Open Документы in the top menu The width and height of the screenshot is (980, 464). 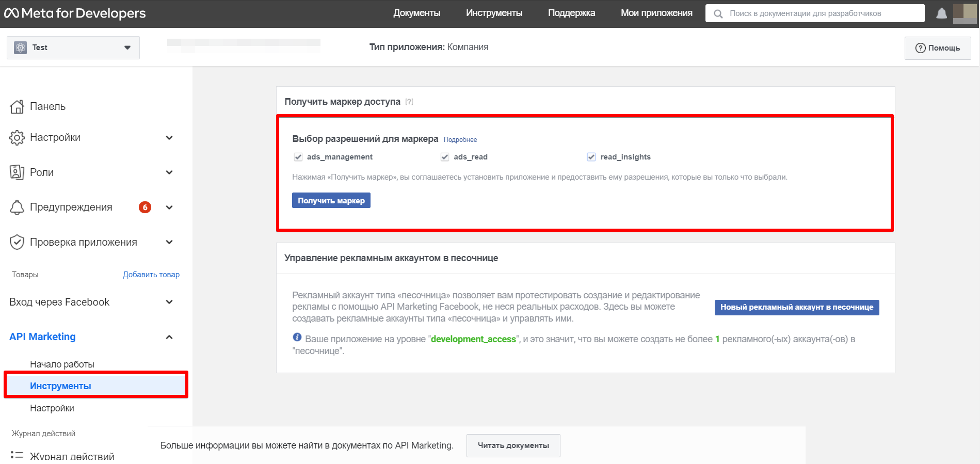pyautogui.click(x=416, y=13)
